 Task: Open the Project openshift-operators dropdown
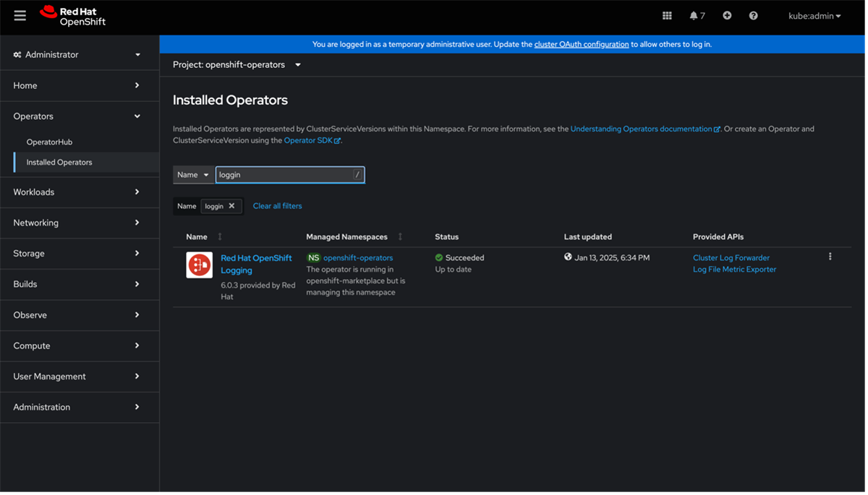235,64
